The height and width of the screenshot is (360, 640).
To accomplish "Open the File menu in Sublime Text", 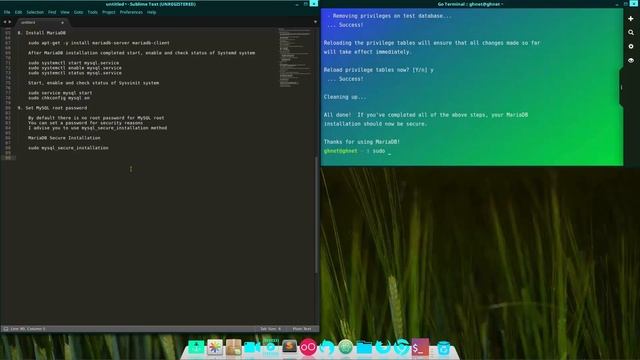I will pyautogui.click(x=7, y=12).
